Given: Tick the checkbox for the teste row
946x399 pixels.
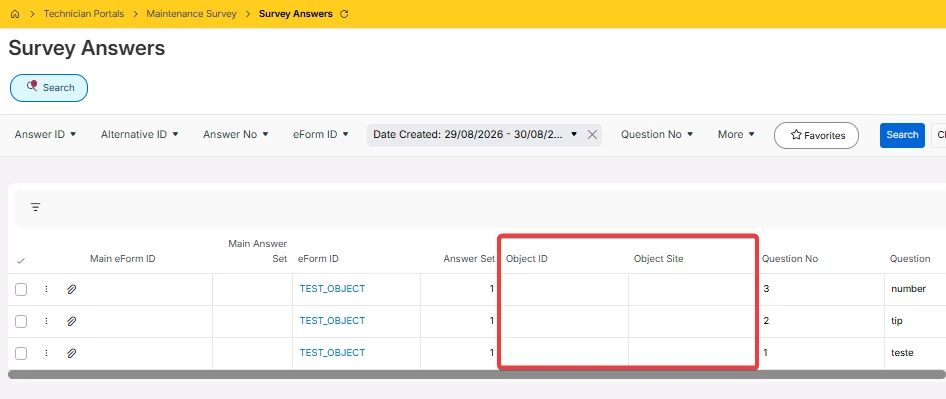Looking at the screenshot, I should coord(21,353).
